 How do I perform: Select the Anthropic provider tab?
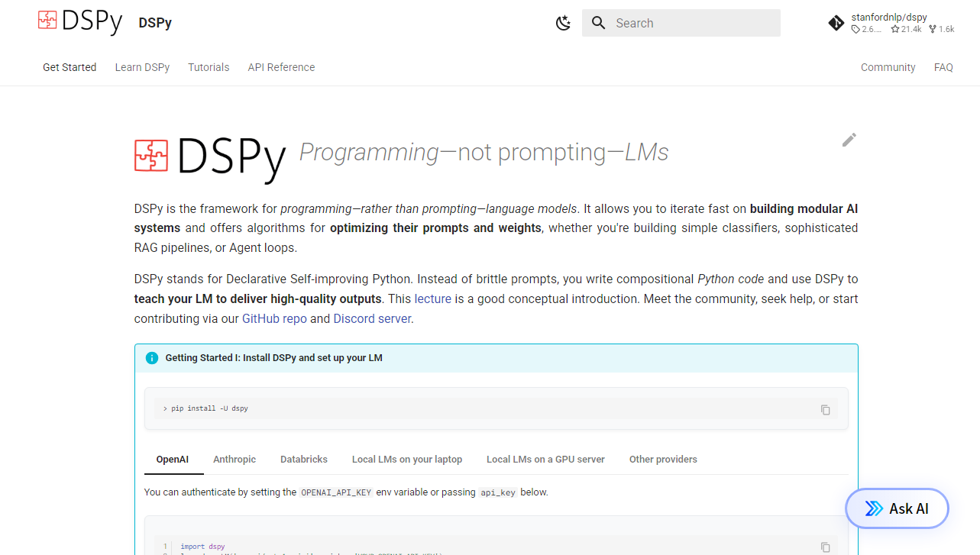coord(234,460)
